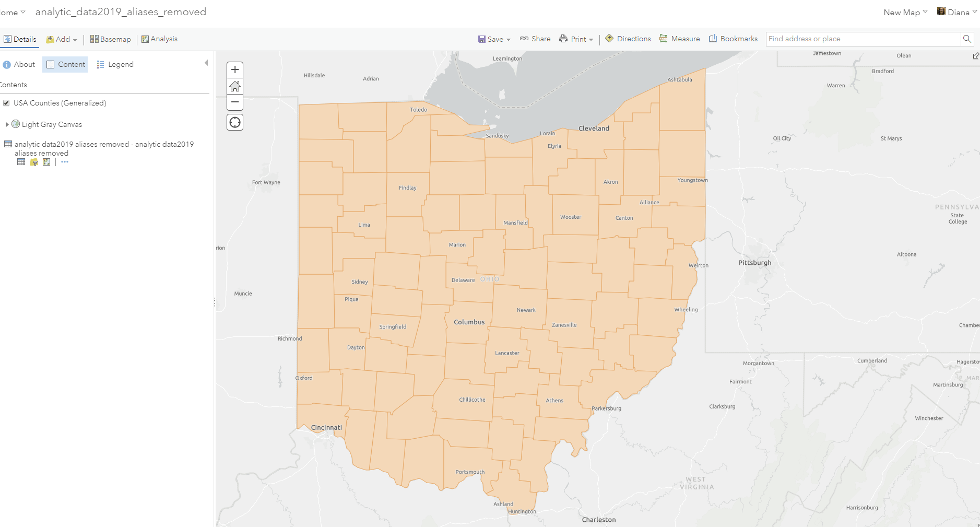Open the Directions tool
980x527 pixels.
pos(628,39)
